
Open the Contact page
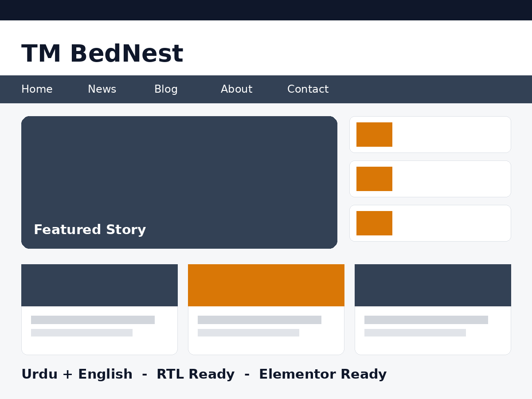pyautogui.click(x=308, y=89)
